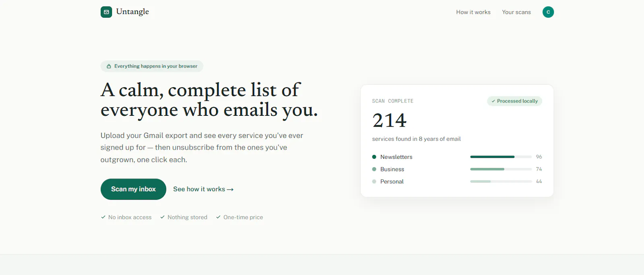644x275 pixels.
Task: Click the Untangle envelope logo icon
Action: pyautogui.click(x=106, y=12)
